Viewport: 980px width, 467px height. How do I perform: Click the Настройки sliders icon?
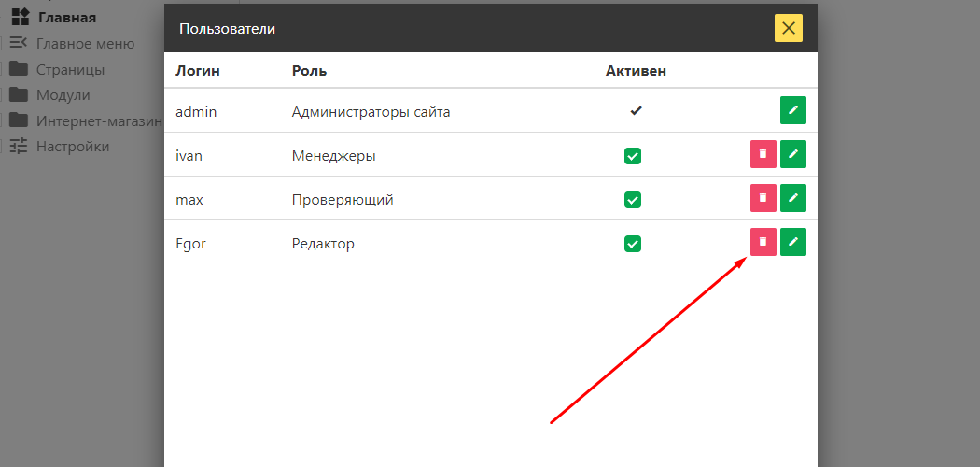(20, 146)
